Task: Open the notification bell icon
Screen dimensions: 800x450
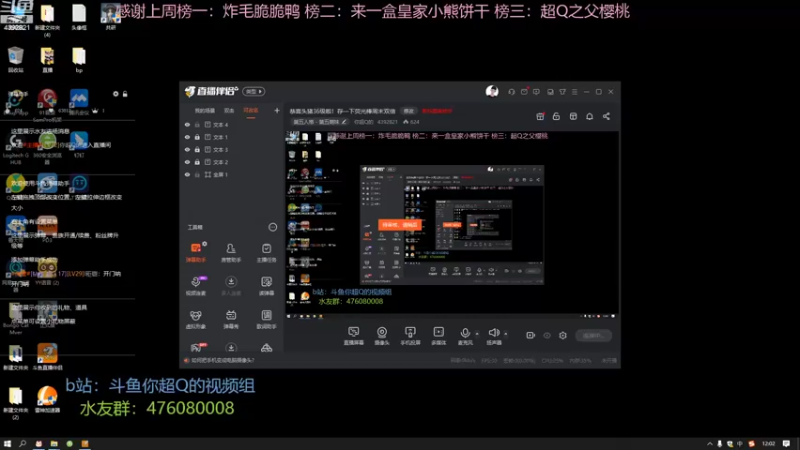Action: [x=589, y=116]
